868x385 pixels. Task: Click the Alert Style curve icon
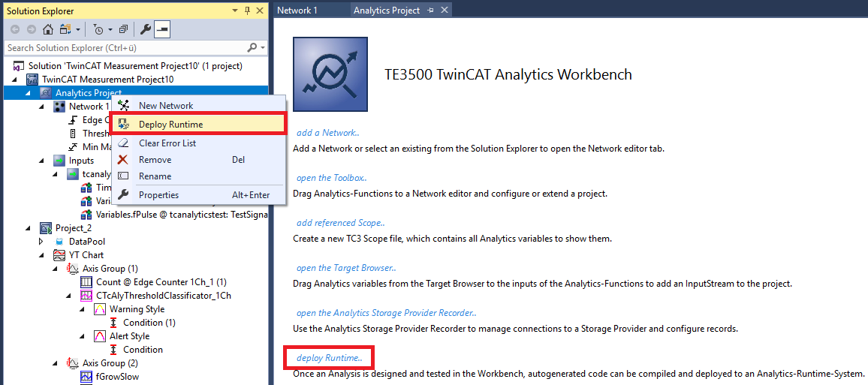[100, 336]
